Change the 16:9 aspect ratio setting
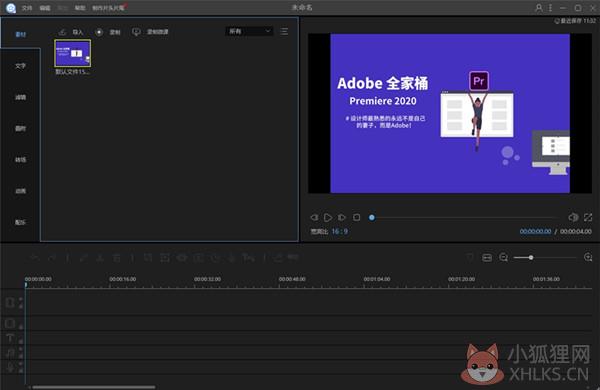Viewport: 600px width, 390px height. pyautogui.click(x=340, y=231)
